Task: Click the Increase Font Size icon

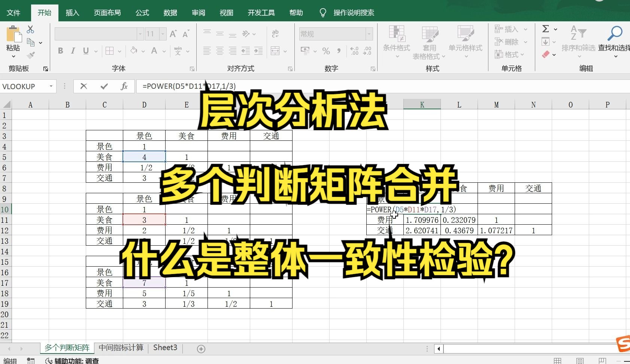Action: point(173,34)
